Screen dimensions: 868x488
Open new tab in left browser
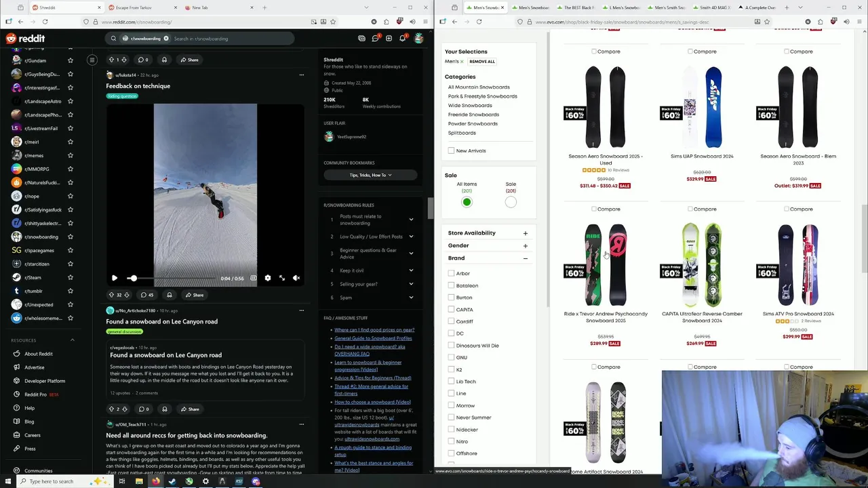click(x=264, y=7)
